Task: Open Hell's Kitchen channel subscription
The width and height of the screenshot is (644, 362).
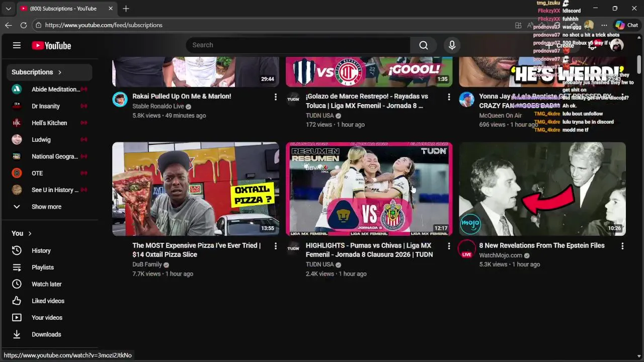Action: point(49,123)
